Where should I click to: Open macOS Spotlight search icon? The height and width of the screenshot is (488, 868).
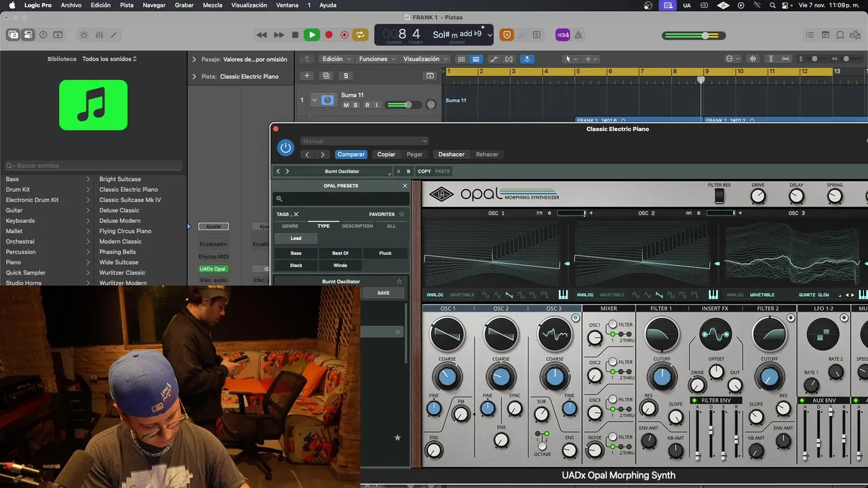(772, 5)
